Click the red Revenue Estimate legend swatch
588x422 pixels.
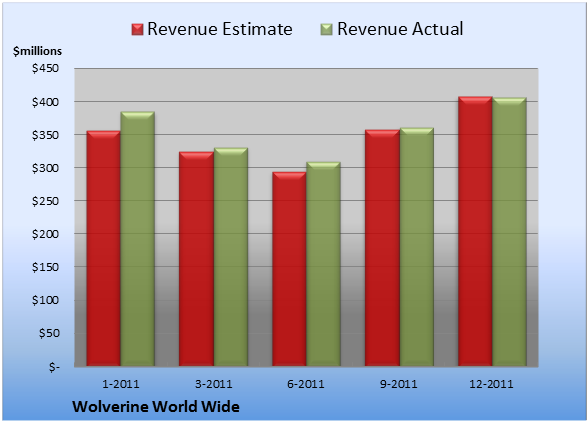click(x=137, y=30)
